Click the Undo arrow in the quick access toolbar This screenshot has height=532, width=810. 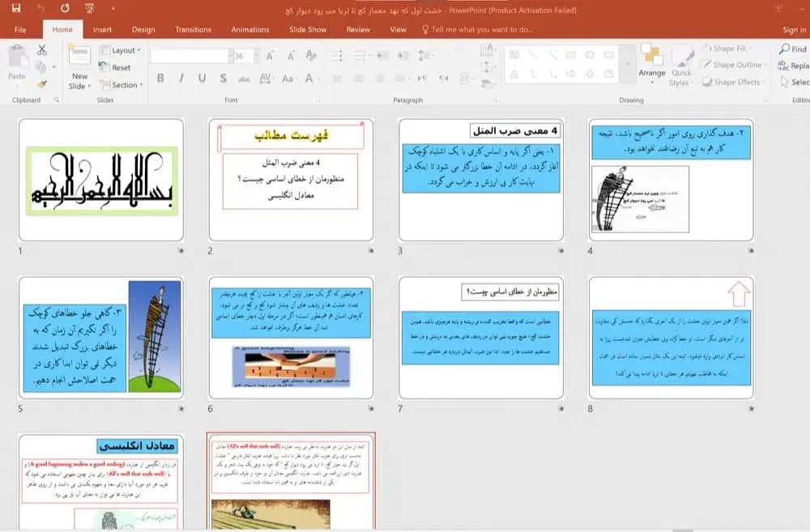point(40,8)
